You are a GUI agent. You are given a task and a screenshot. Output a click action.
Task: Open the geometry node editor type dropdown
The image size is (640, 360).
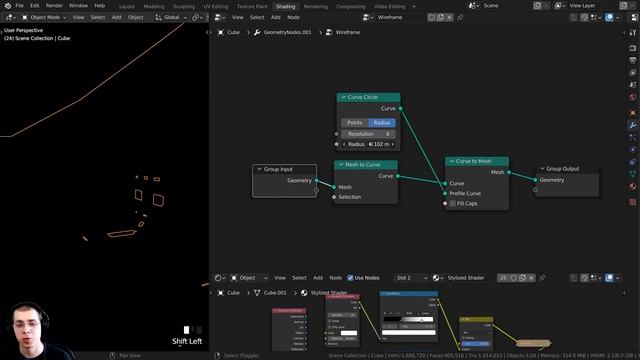pyautogui.click(x=219, y=18)
